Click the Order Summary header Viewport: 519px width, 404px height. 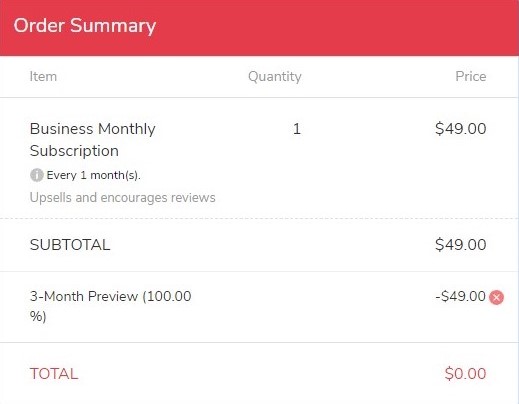(x=85, y=26)
